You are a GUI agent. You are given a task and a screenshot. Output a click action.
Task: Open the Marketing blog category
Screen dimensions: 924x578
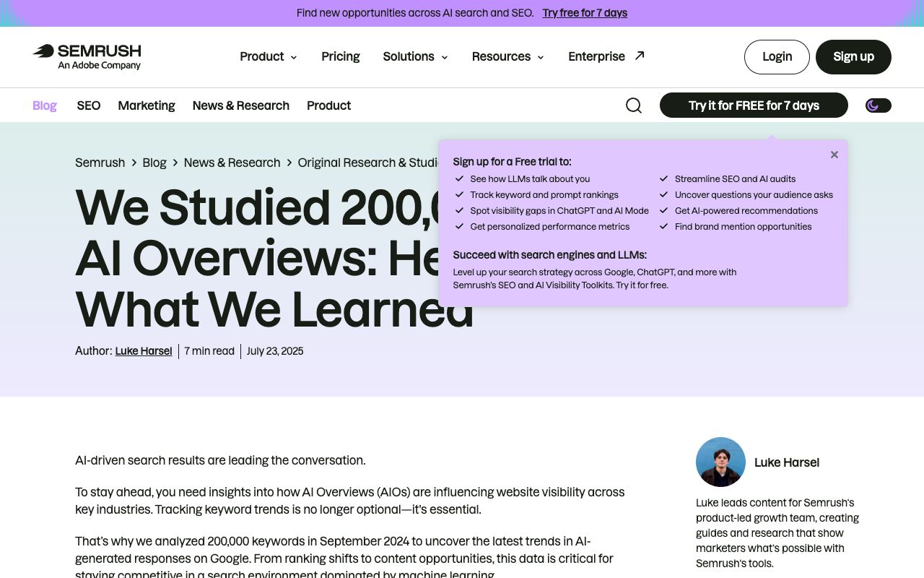[147, 105]
